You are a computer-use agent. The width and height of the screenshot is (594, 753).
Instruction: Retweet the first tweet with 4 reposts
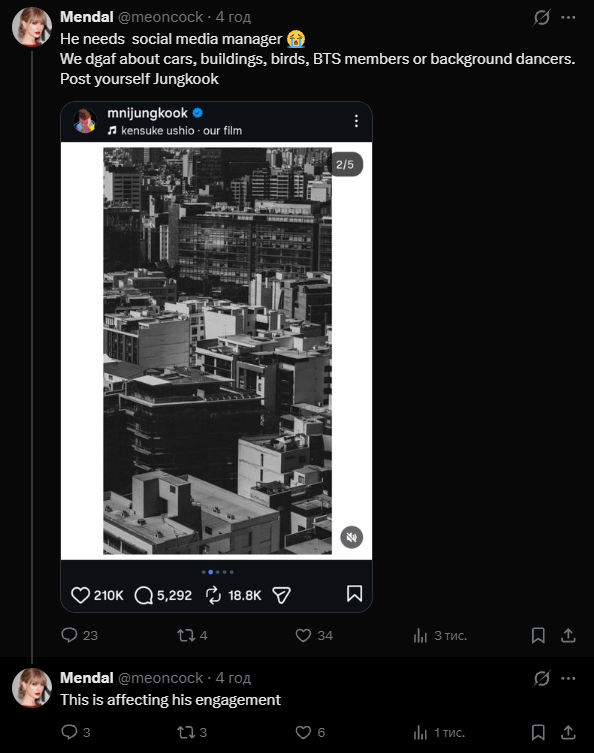[x=186, y=635]
